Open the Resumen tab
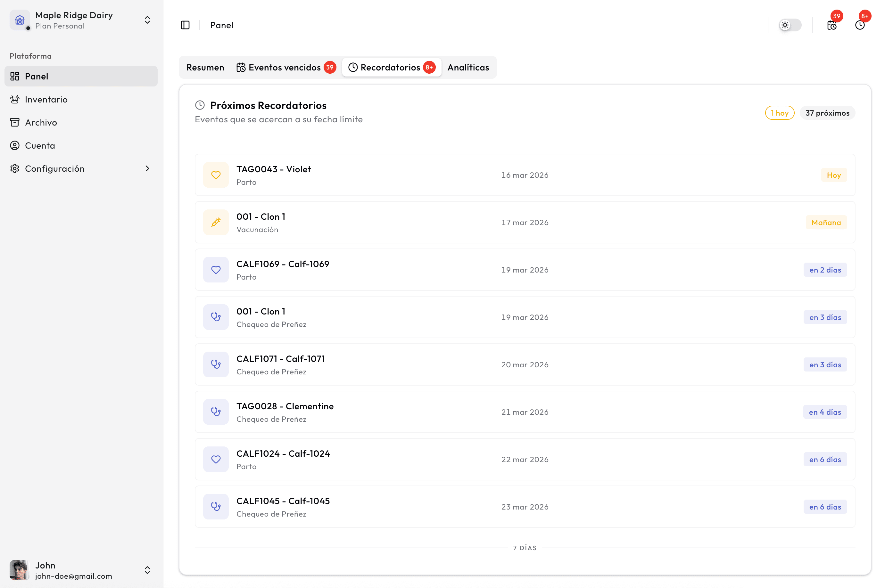This screenshot has width=885, height=588. click(205, 68)
